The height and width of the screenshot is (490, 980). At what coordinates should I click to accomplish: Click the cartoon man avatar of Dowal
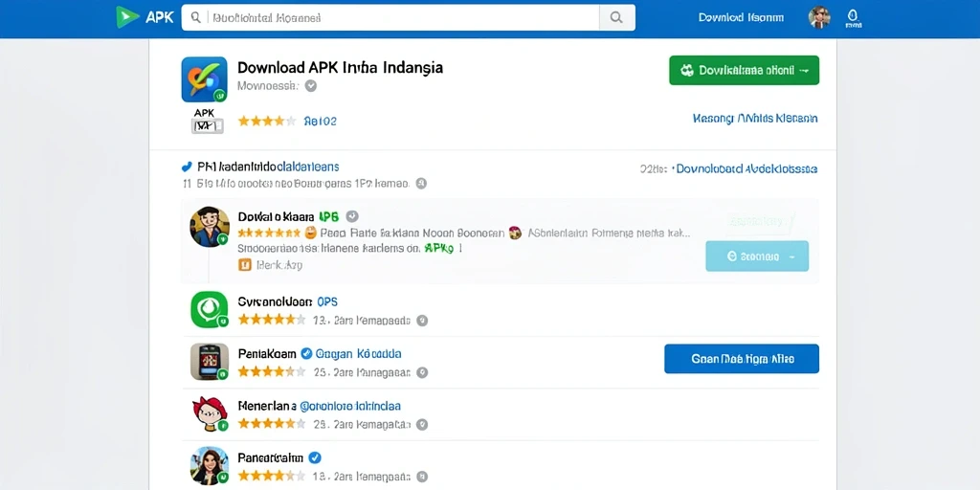pyautogui.click(x=210, y=226)
